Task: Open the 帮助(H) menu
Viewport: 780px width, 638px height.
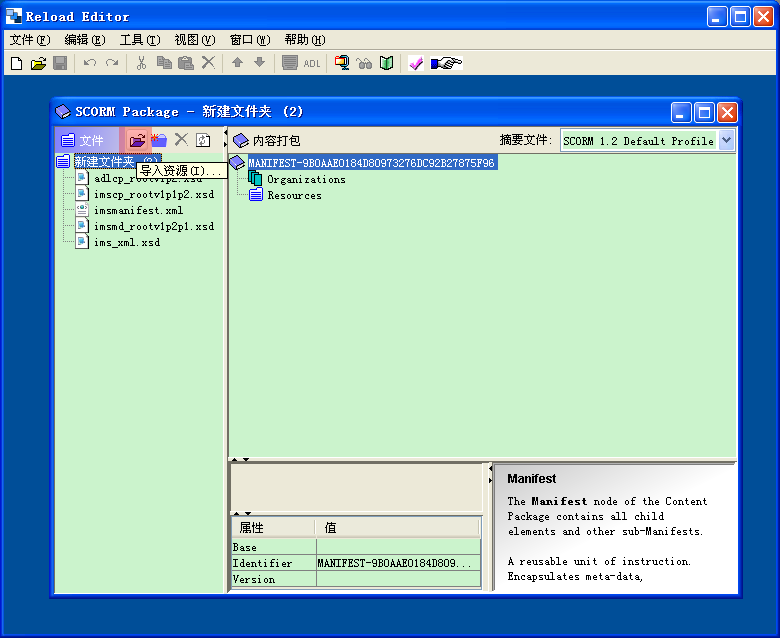Action: (305, 40)
